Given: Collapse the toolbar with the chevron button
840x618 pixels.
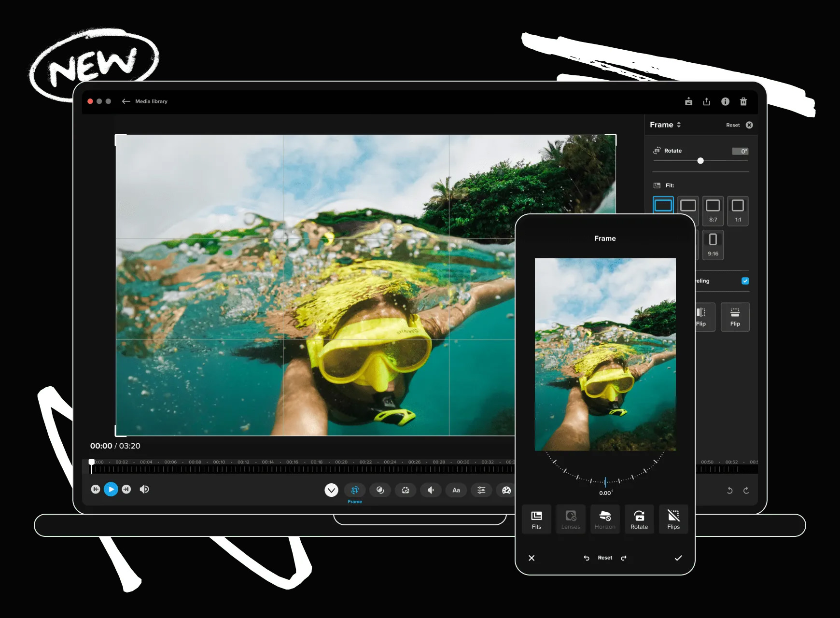Looking at the screenshot, I should coord(331,490).
